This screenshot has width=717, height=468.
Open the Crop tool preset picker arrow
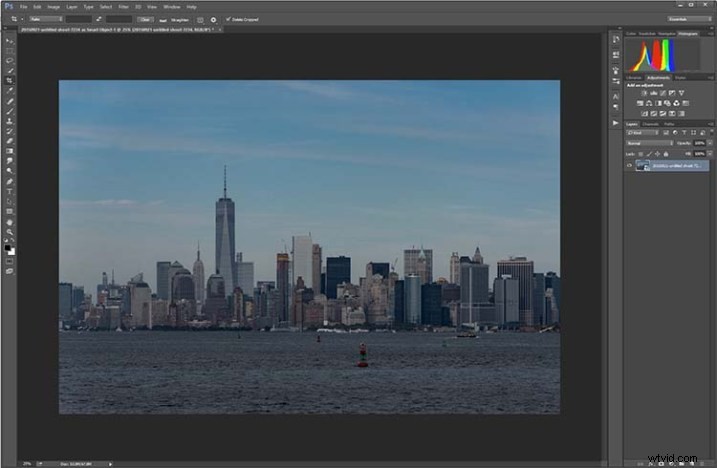(22, 19)
